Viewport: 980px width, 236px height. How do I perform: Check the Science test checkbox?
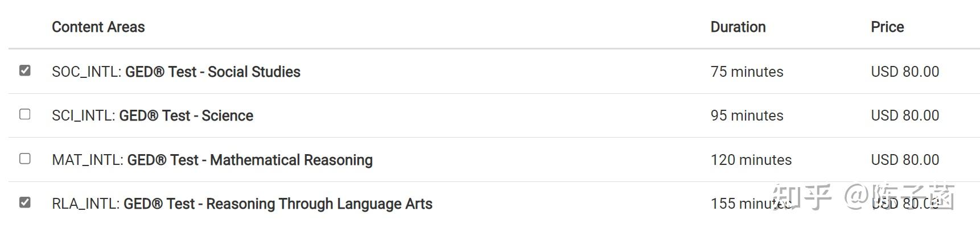[x=25, y=114]
